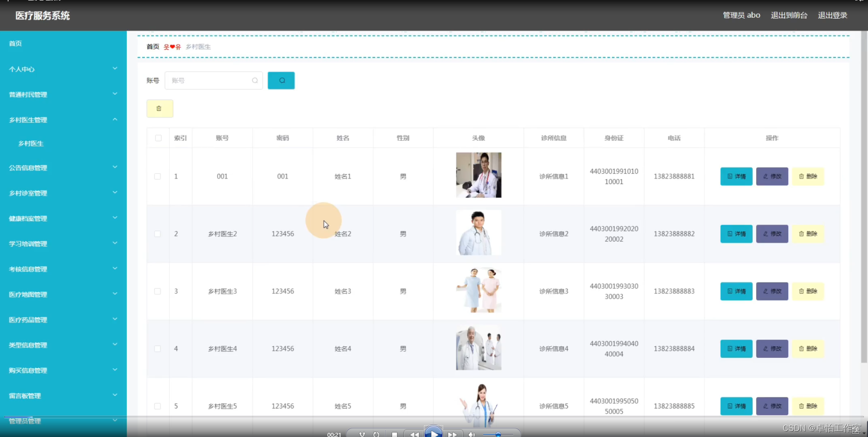Screen dimensions: 868x437
Task: Click 修改 icon for doctor 001
Action: coord(771,176)
